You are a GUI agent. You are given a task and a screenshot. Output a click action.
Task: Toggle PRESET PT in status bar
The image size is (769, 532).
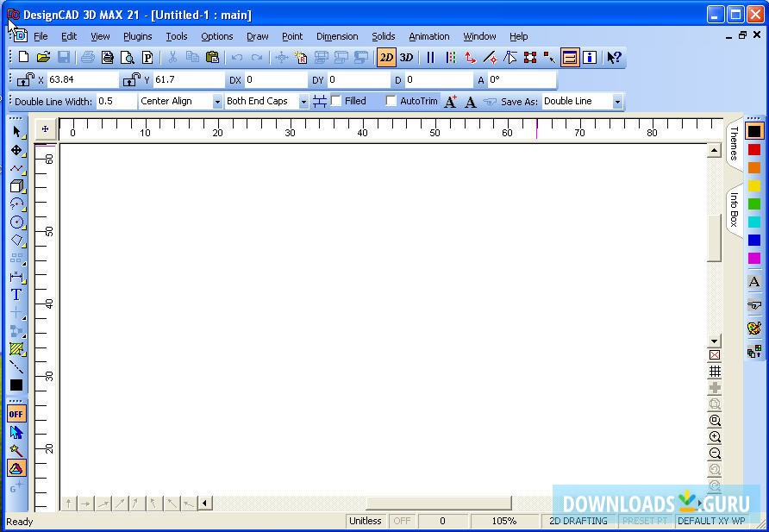[645, 521]
